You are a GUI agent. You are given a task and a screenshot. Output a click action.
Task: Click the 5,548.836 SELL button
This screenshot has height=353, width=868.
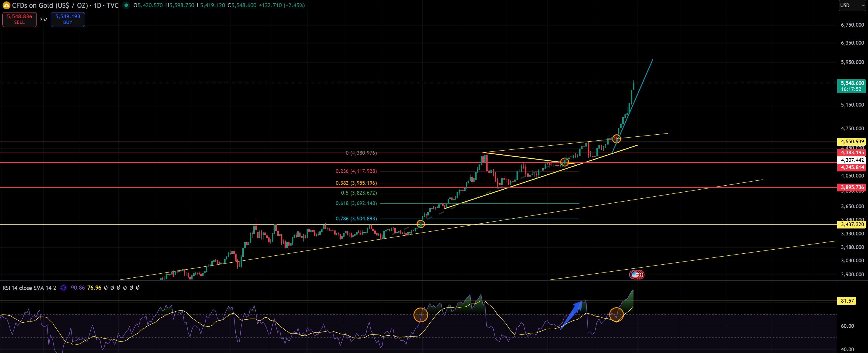coord(20,19)
